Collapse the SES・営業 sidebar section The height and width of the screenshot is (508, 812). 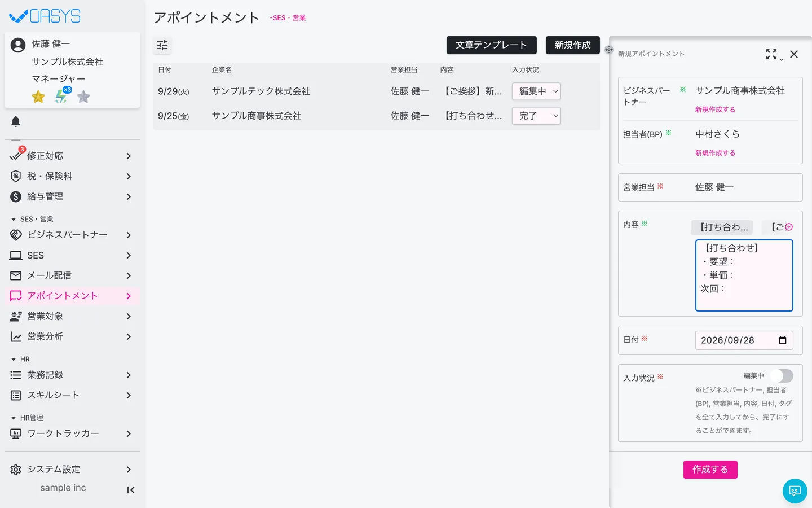(x=32, y=219)
